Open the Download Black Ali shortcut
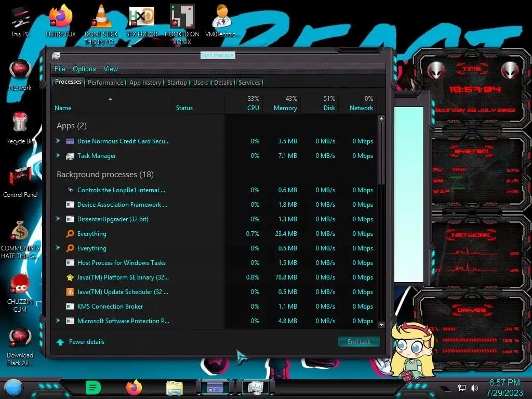Screen dimensions: 532x399 click(x=20, y=347)
